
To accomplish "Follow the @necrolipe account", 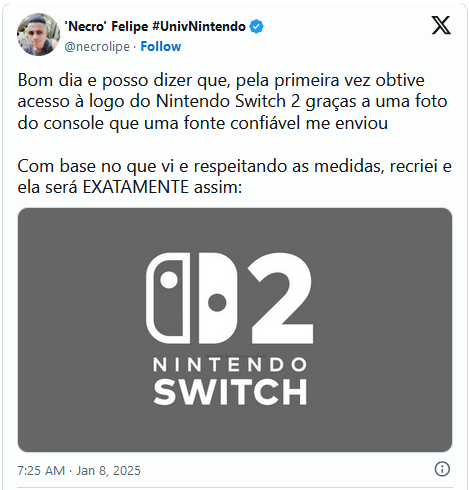I will [161, 46].
